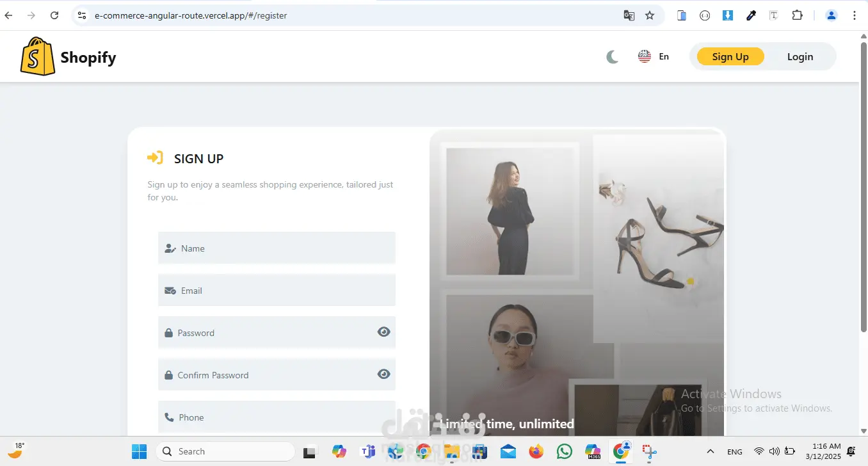
Task: Show the Confirm Password text with the eye icon
Action: 383,374
